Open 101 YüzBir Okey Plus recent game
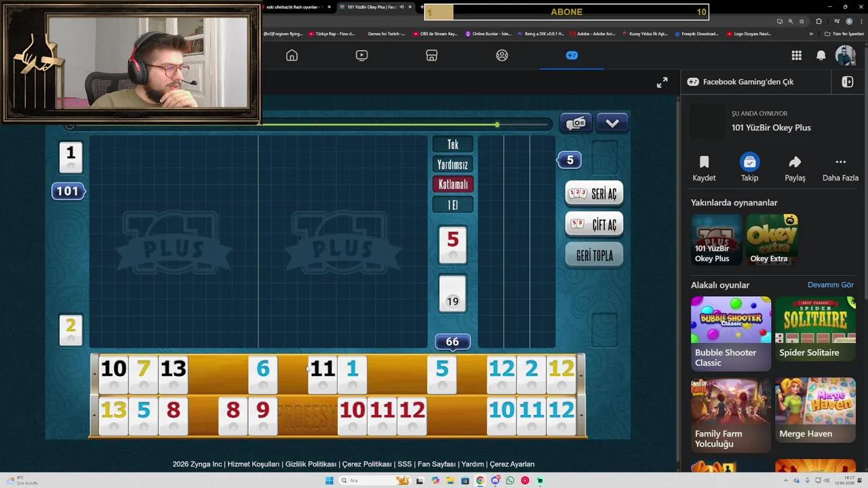868x488 pixels. (716, 240)
